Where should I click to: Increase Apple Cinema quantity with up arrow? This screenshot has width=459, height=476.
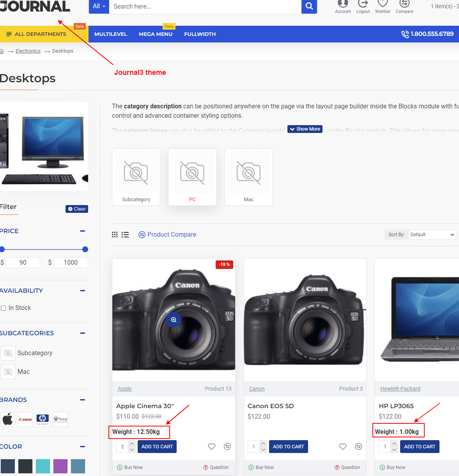point(132,444)
